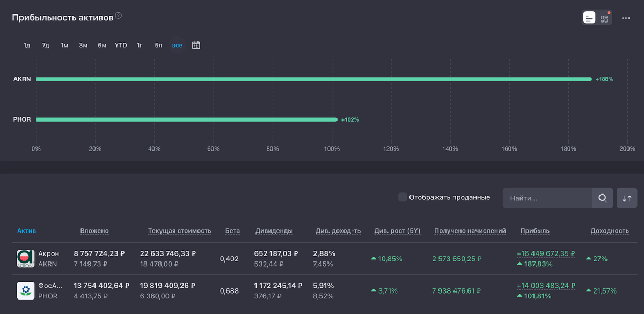Screen dimensions: 644x314
Task: Click the Найти search input field
Action: [546, 198]
